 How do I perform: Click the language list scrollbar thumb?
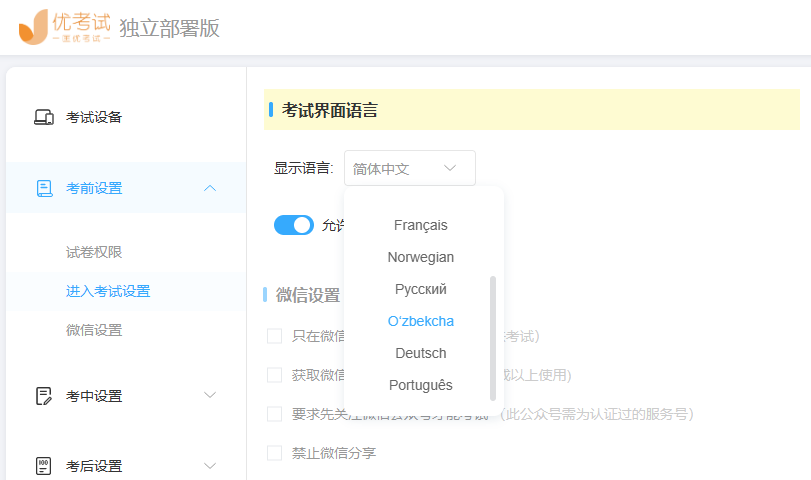(x=493, y=338)
